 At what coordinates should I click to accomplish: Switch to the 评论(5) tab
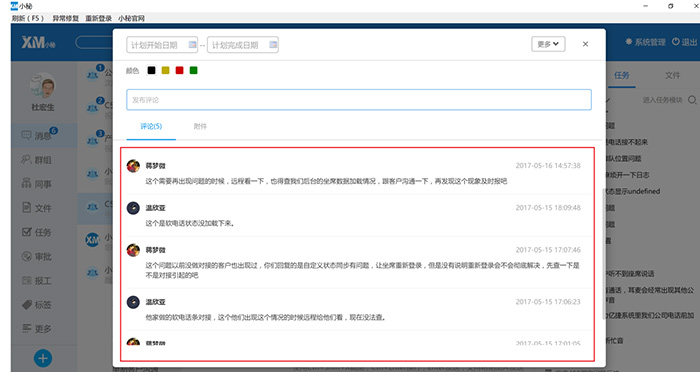coord(151,126)
